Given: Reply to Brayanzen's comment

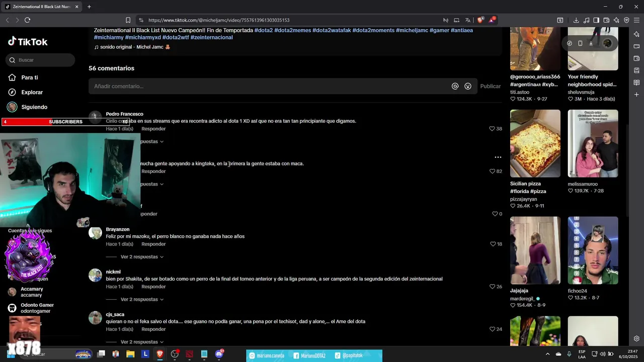Looking at the screenshot, I should 153,244.
